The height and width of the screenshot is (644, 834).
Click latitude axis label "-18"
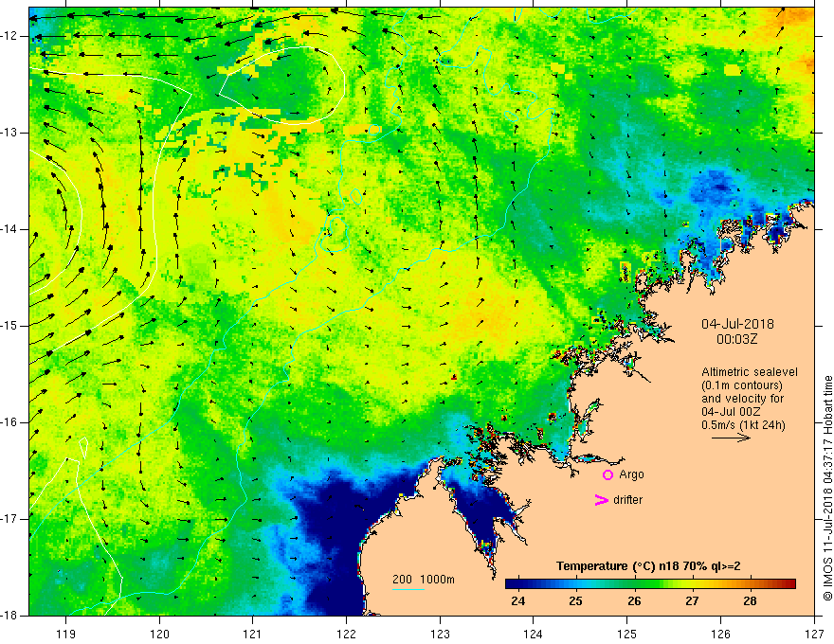coord(10,616)
